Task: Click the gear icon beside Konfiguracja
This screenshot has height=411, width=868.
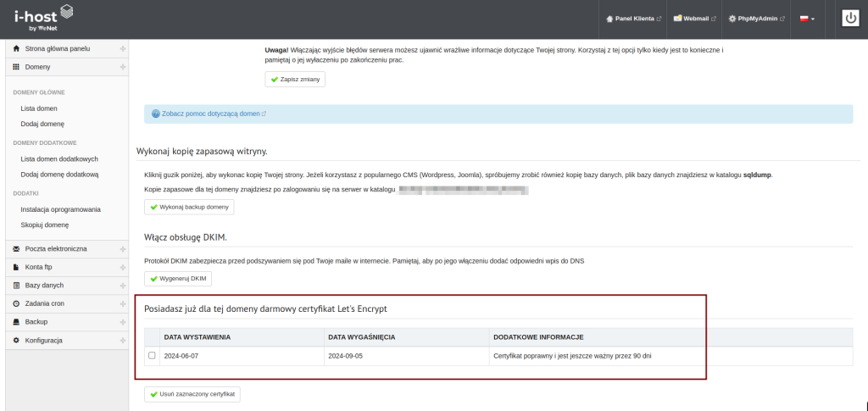Action: click(x=16, y=340)
